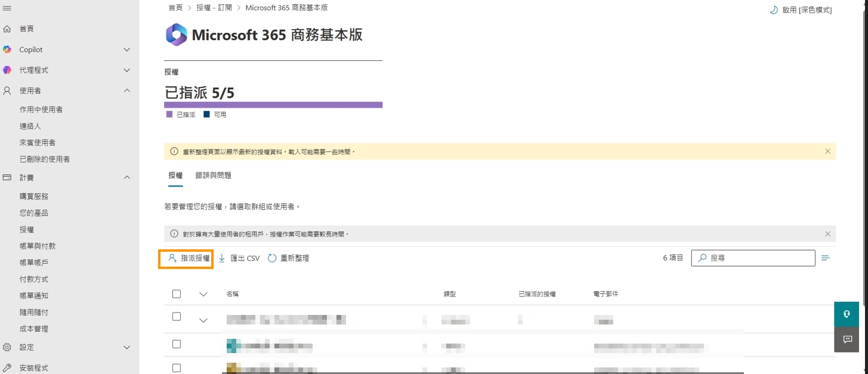
Task: Switch to the 錯誤與問題 tab
Action: click(x=214, y=175)
